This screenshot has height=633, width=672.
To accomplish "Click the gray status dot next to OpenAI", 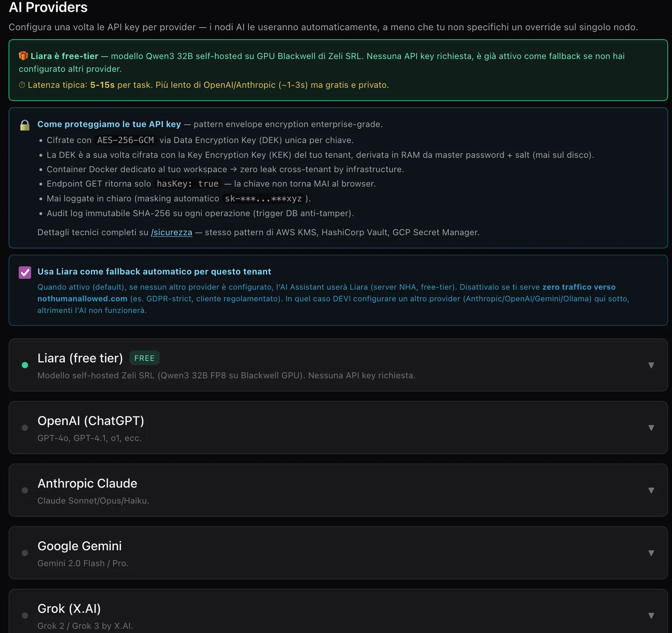I will [x=25, y=428].
